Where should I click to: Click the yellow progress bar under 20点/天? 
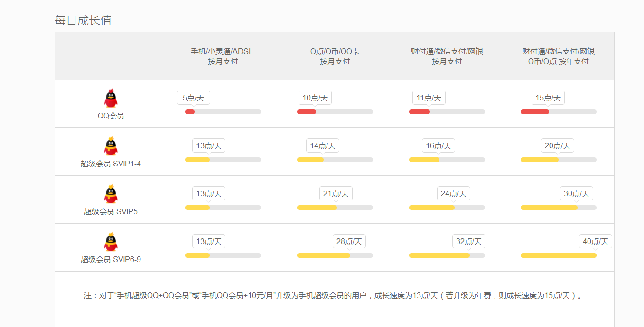coord(540,160)
